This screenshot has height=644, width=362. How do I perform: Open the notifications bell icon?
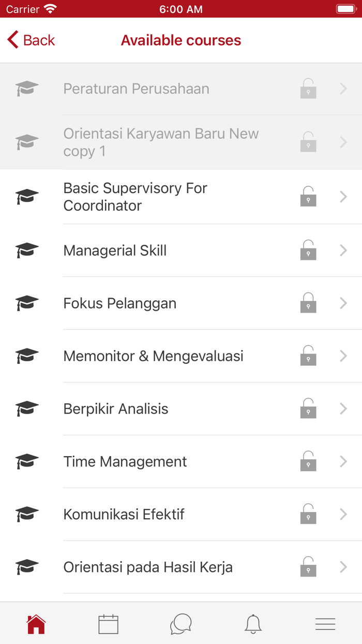click(253, 624)
